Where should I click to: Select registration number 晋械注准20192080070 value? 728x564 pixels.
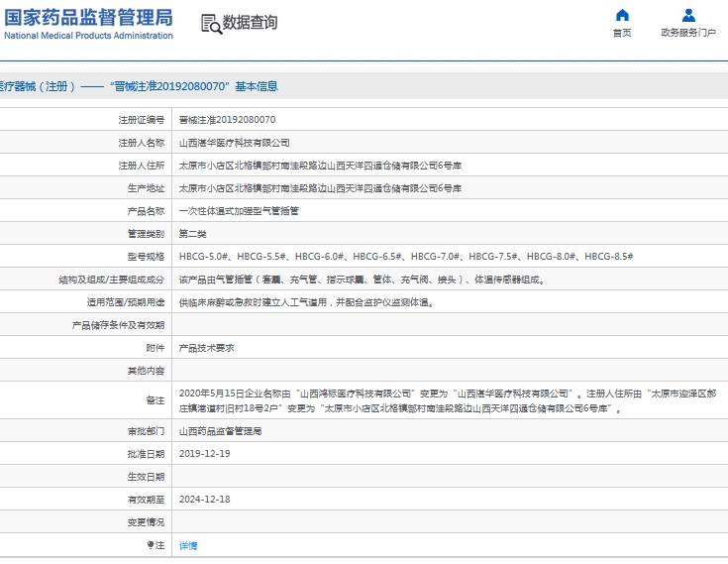click(227, 120)
